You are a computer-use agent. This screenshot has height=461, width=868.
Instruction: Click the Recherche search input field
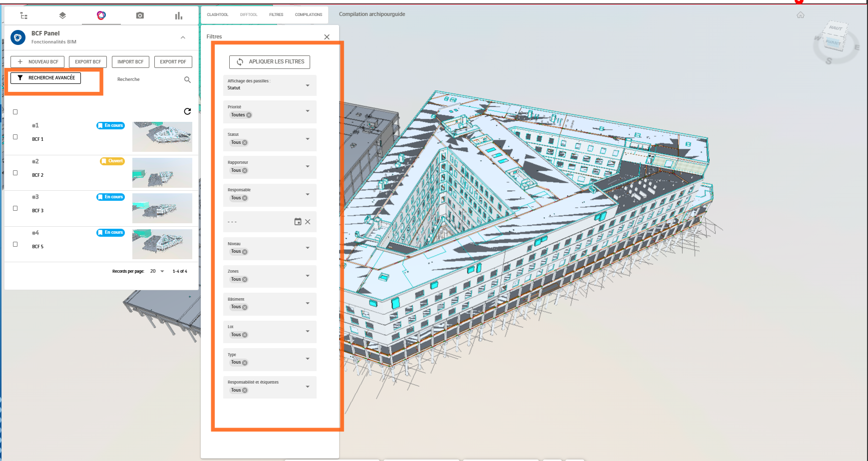pos(147,79)
